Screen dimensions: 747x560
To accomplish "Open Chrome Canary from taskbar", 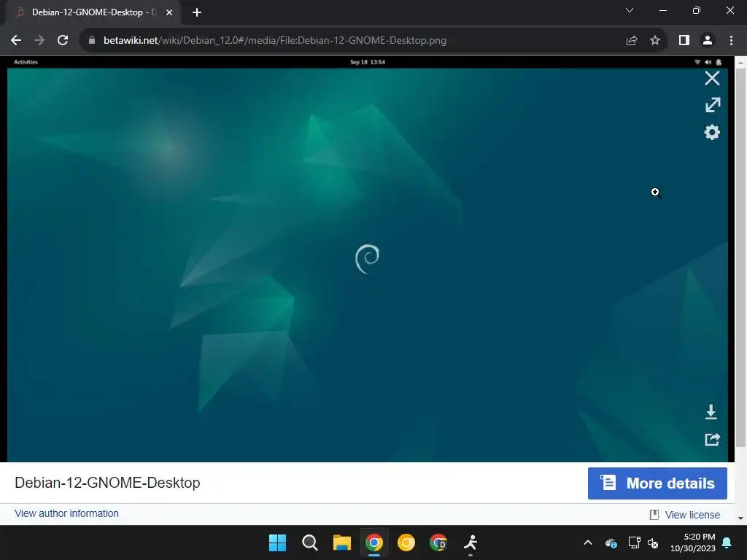I will pos(406,542).
